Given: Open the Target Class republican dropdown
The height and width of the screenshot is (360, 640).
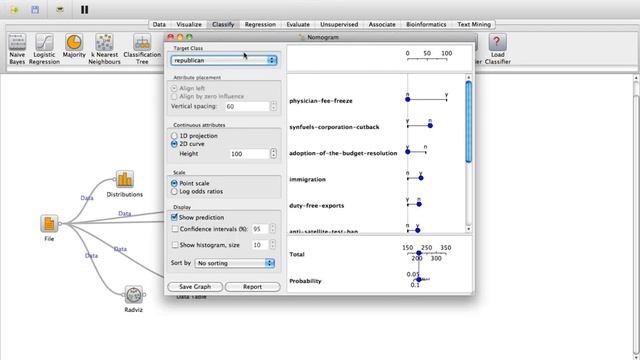Looking at the screenshot, I should tap(224, 60).
